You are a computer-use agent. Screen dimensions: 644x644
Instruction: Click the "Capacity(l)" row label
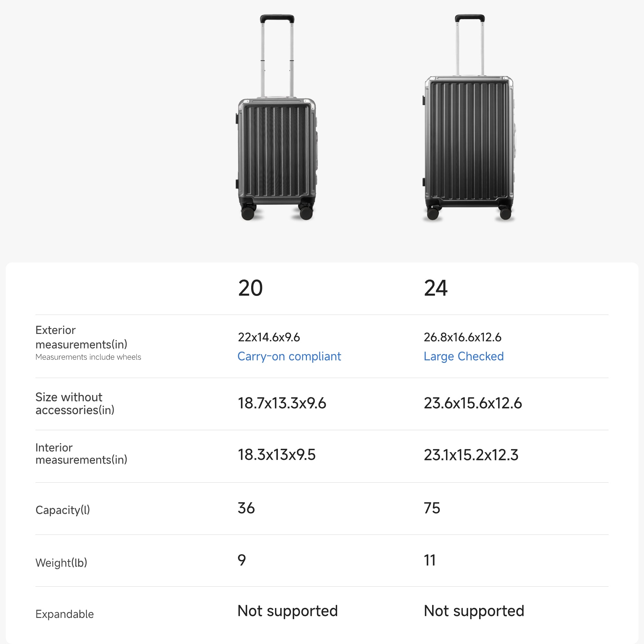63,510
